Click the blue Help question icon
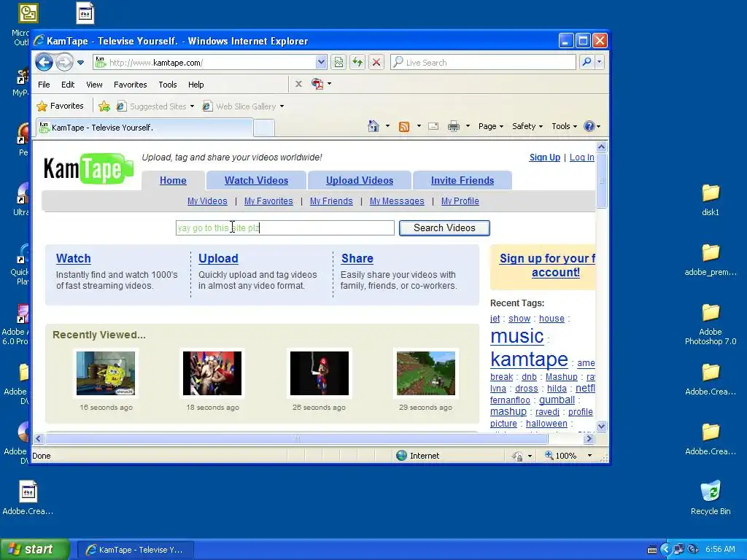The height and width of the screenshot is (560, 747). pyautogui.click(x=589, y=126)
